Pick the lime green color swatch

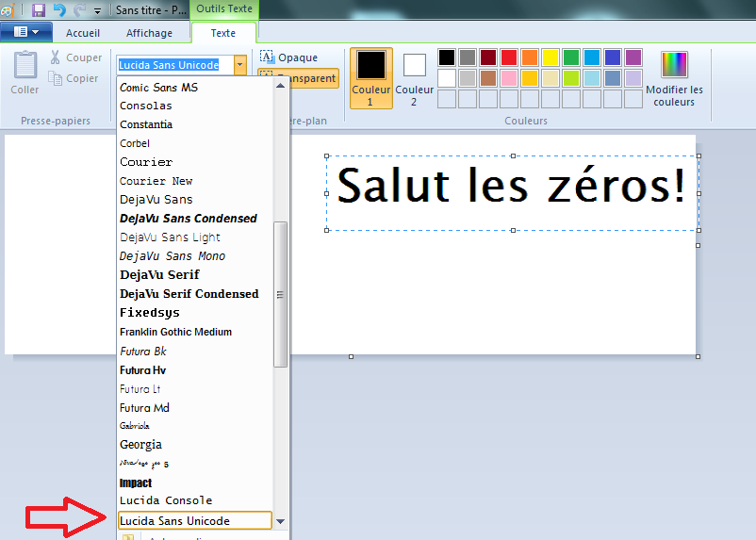click(x=571, y=78)
